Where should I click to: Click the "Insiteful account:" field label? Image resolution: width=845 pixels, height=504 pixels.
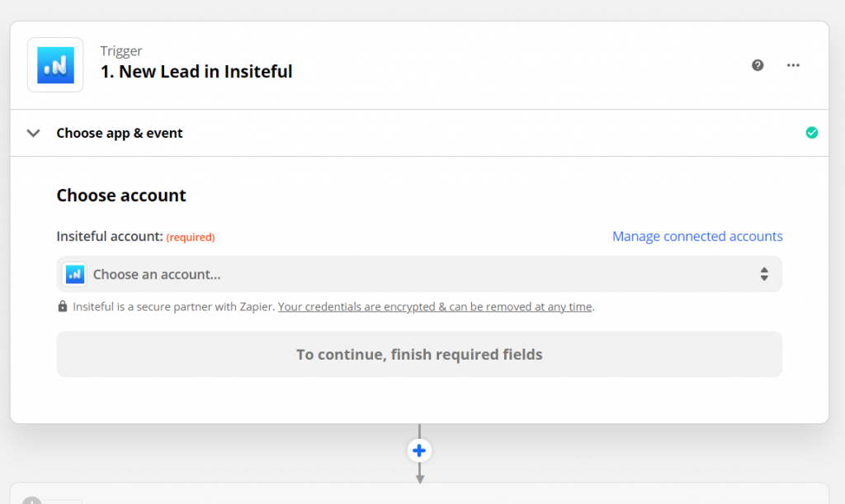click(109, 237)
